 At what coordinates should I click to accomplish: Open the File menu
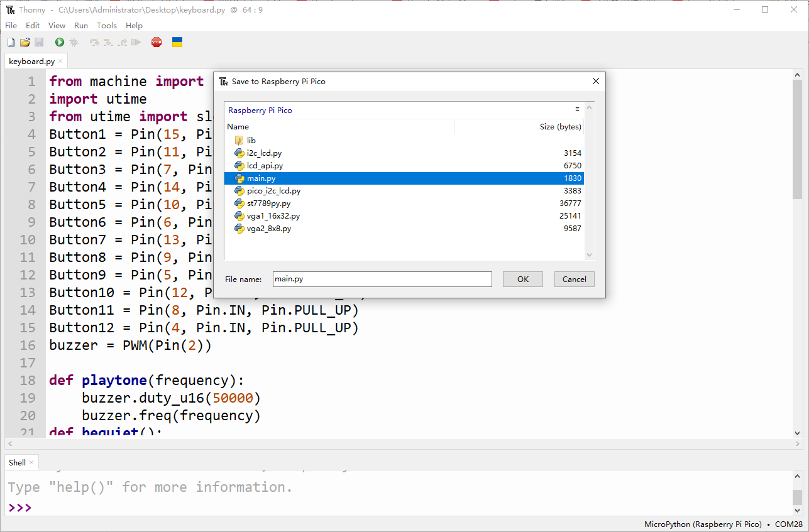(x=11, y=26)
